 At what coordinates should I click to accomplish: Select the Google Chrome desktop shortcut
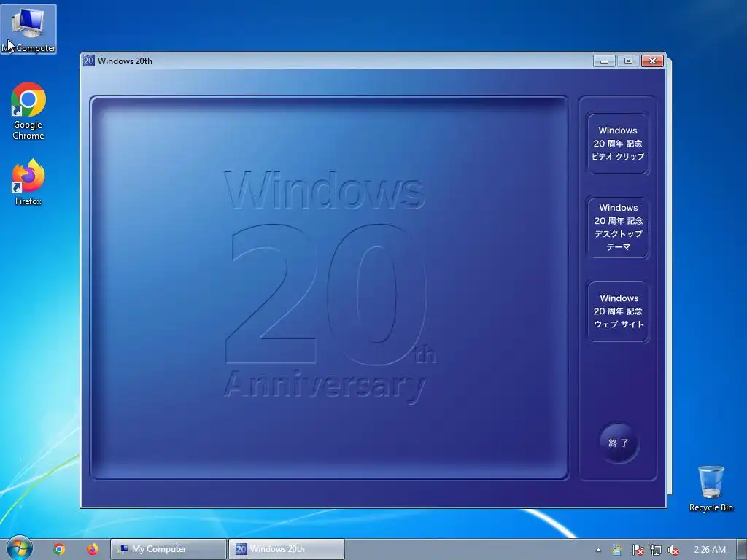28,111
